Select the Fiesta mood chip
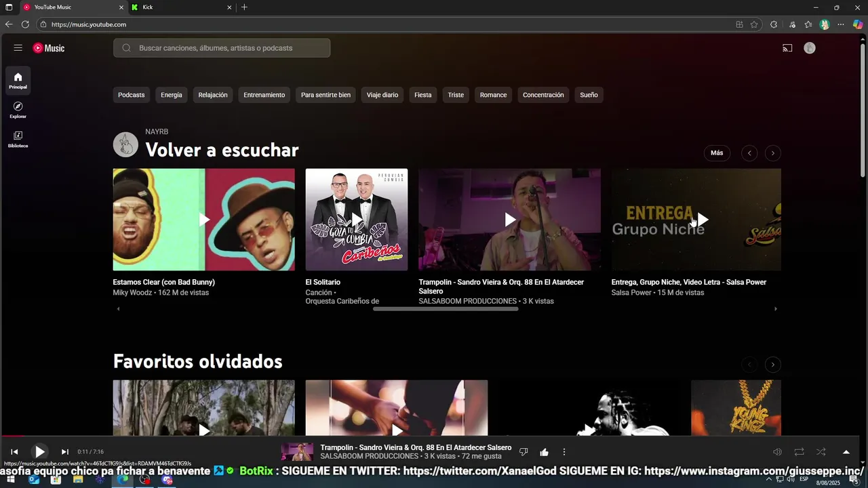The width and height of the screenshot is (868, 488). [x=423, y=95]
